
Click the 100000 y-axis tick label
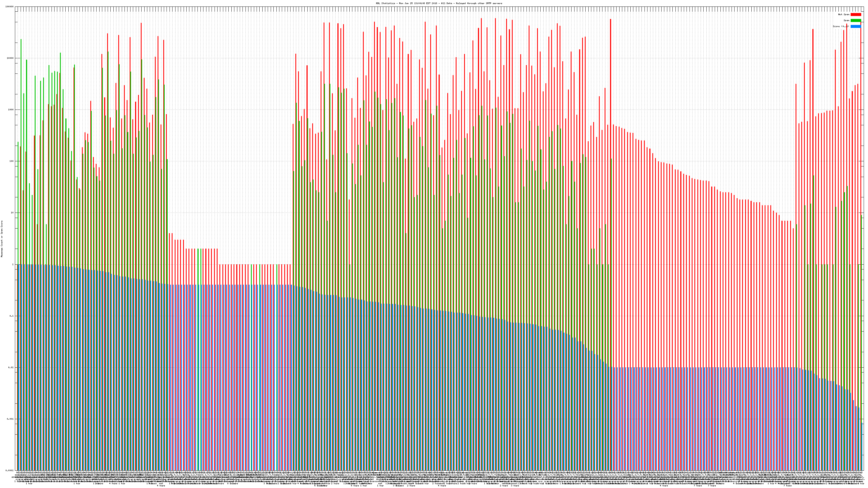10,7
